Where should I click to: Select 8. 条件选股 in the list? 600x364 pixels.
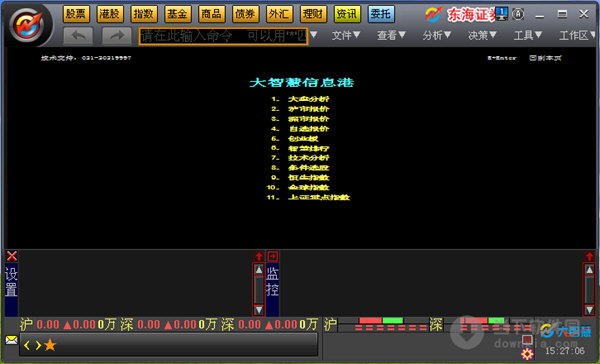click(300, 168)
